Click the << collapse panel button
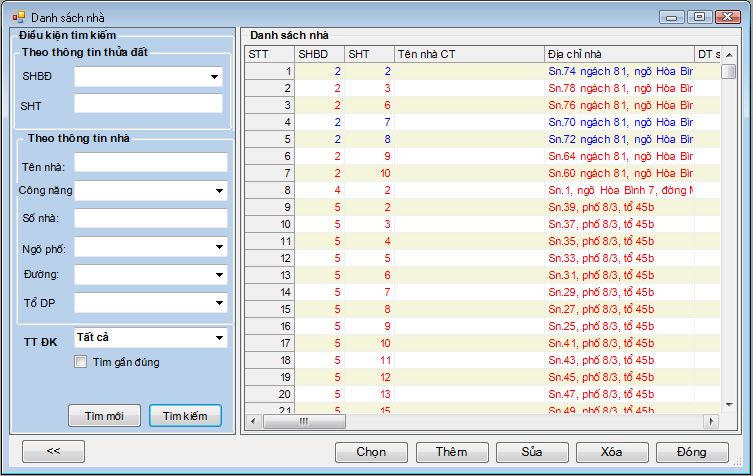 (53, 451)
